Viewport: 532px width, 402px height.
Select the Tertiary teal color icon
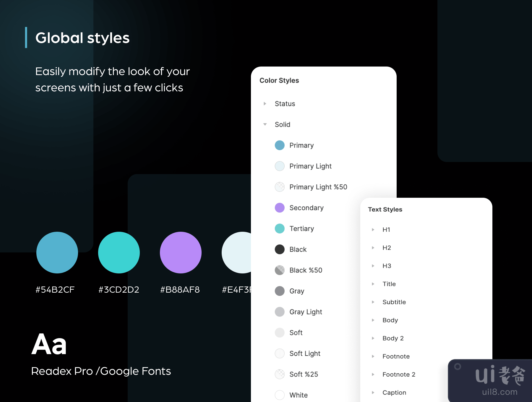(280, 228)
